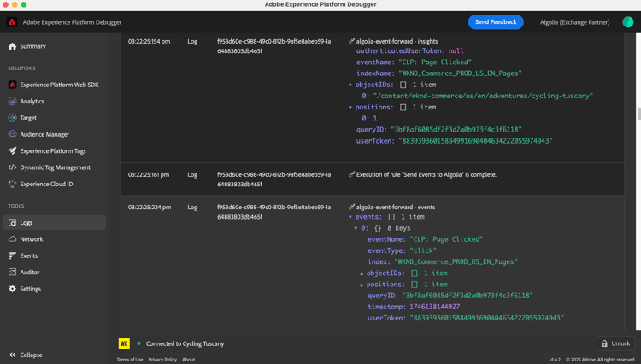The image size is (641, 364).
Task: Open Experience Platform Tags icon
Action: [x=12, y=150]
